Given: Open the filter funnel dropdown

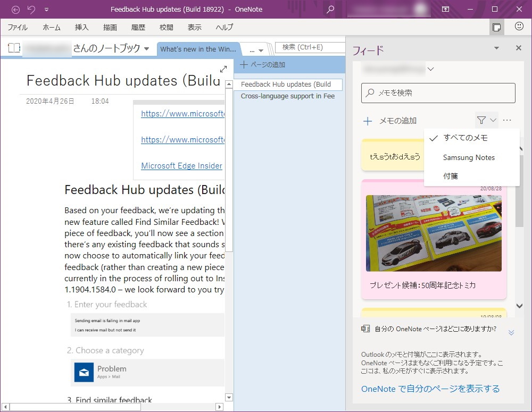Looking at the screenshot, I should coord(486,120).
